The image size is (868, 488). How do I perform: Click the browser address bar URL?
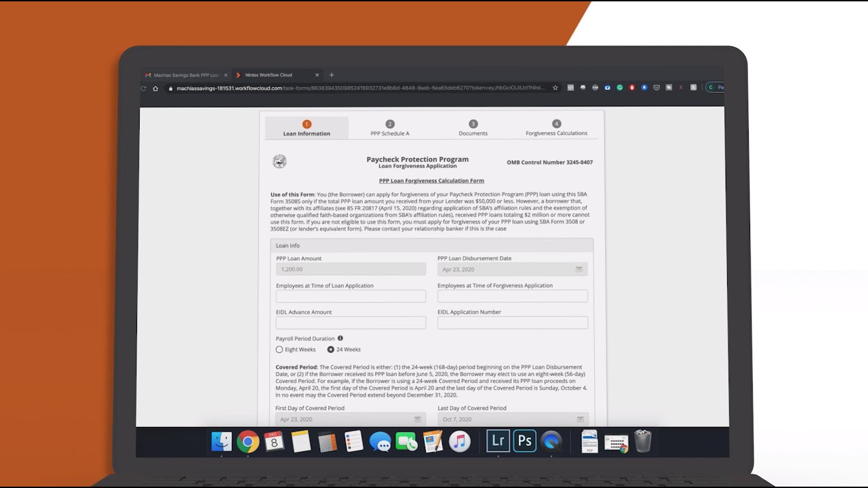[359, 88]
